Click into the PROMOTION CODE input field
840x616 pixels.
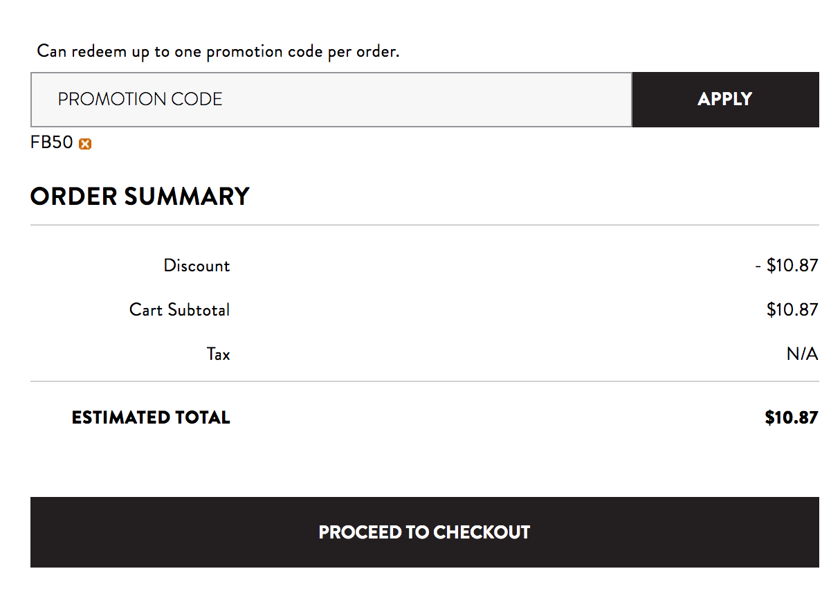click(x=331, y=100)
